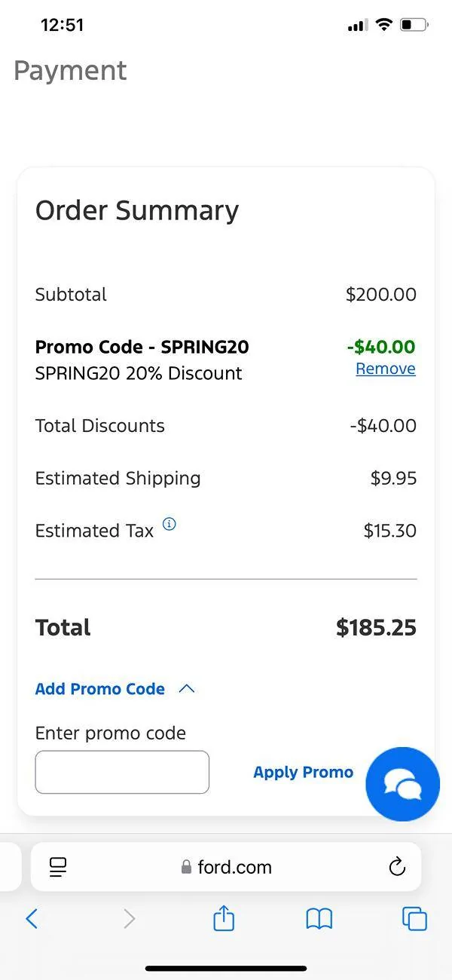Focus the Enter promo code field

(122, 772)
